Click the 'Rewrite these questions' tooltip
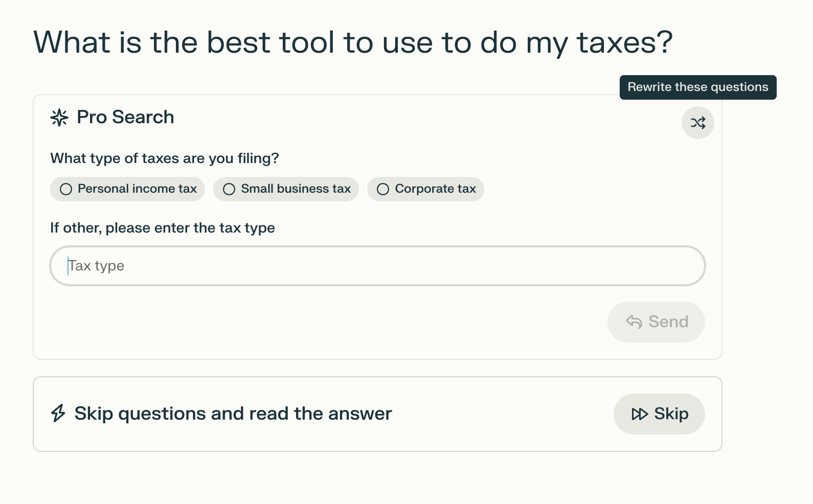This screenshot has width=813, height=504. (697, 87)
